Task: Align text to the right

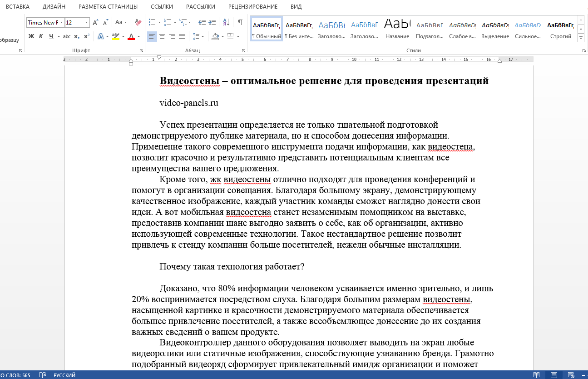Action: (172, 36)
